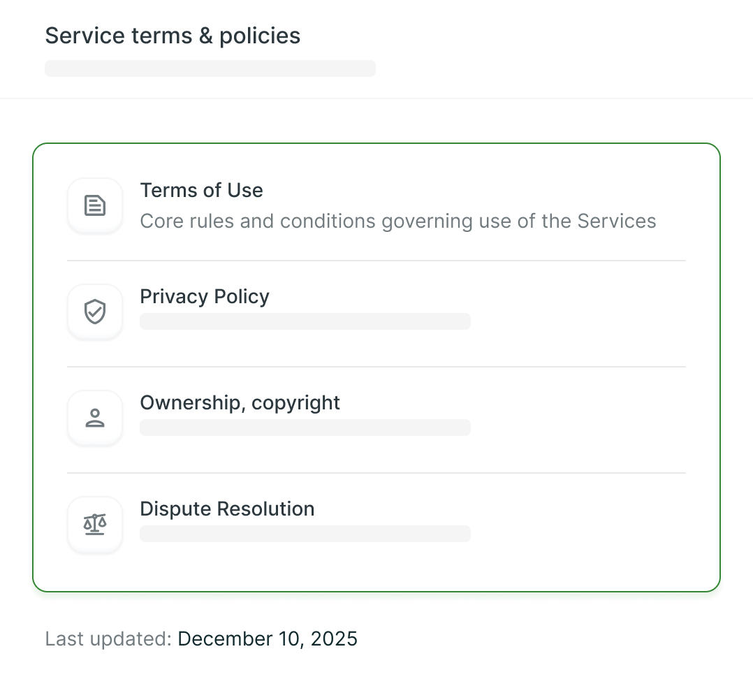753x700 pixels.
Task: Click the loading placeholder bar under Dispute Resolution
Action: pos(305,534)
